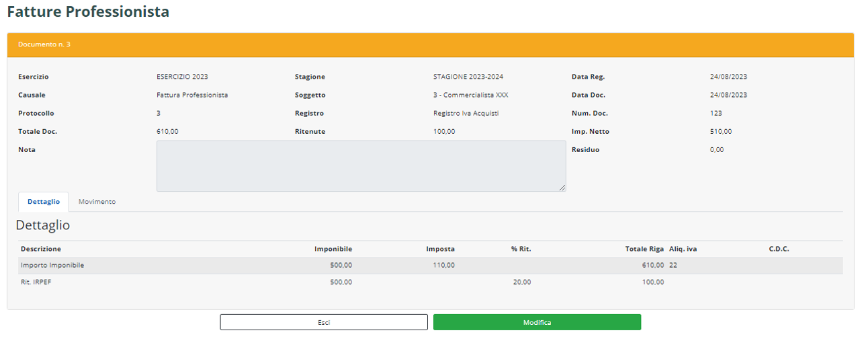Click the C.D.C. column header
The width and height of the screenshot is (868, 343).
[x=779, y=250]
